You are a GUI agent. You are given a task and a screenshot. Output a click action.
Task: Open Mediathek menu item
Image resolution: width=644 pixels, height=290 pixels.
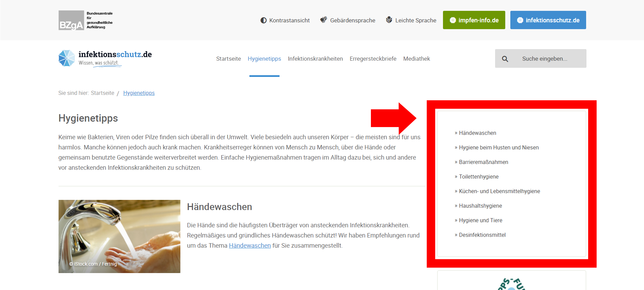click(x=417, y=59)
